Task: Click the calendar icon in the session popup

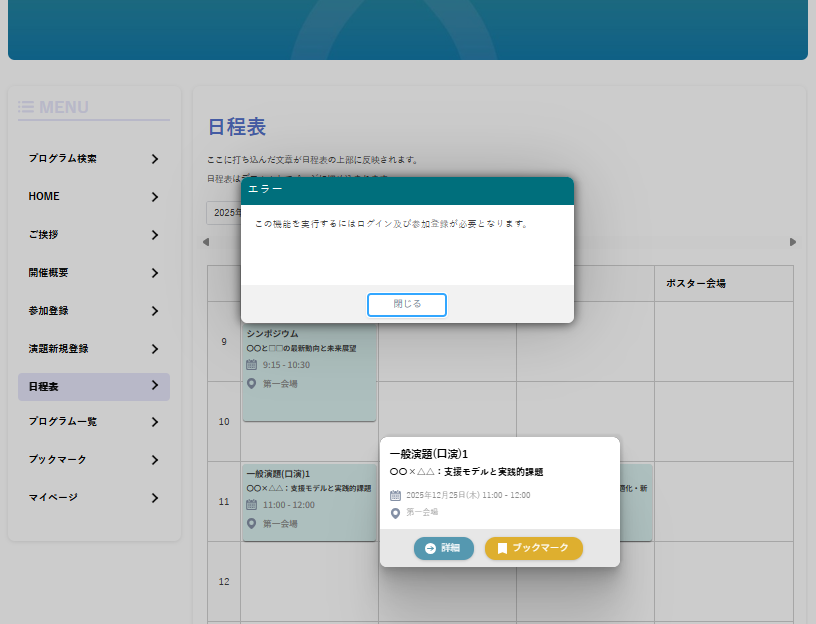Action: [x=396, y=495]
